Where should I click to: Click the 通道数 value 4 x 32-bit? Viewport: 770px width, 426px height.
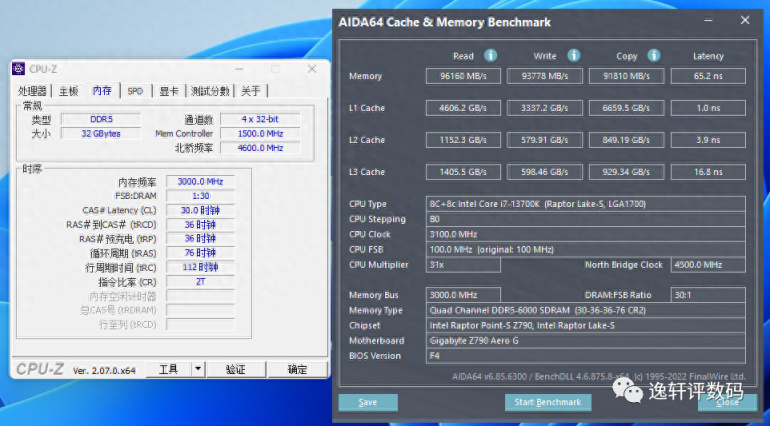tap(260, 119)
